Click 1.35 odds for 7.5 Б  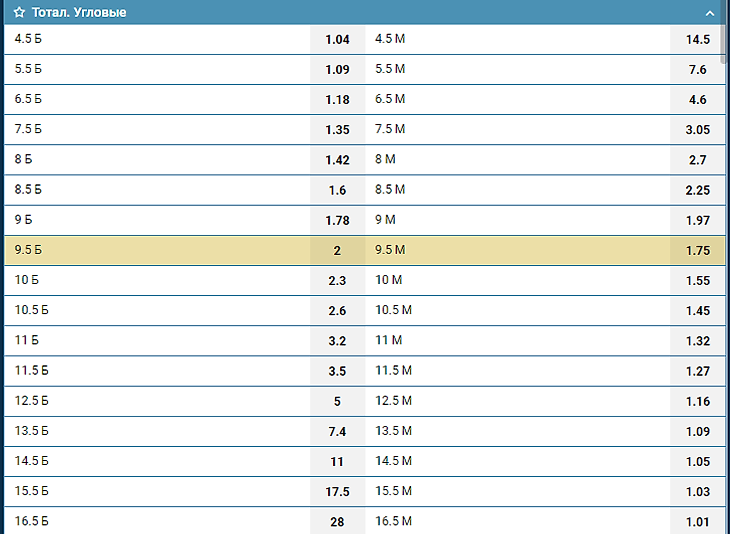pyautogui.click(x=338, y=130)
